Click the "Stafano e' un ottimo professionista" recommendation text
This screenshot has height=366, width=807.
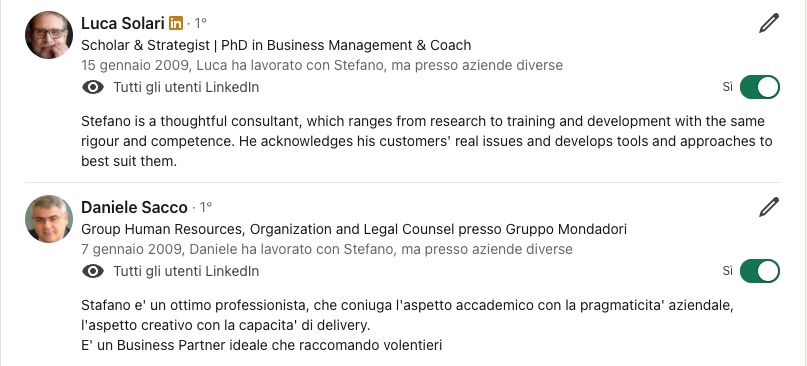coord(407,325)
